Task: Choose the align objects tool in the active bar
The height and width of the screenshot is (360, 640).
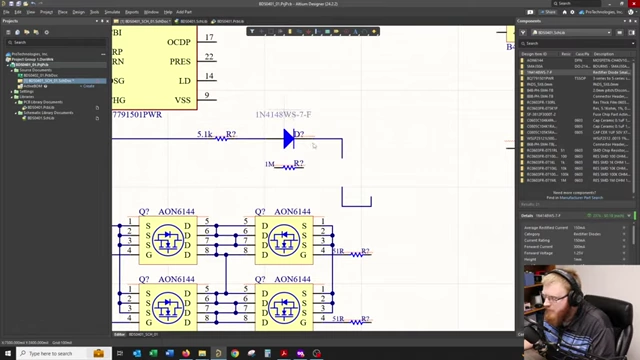Action: (280, 31)
